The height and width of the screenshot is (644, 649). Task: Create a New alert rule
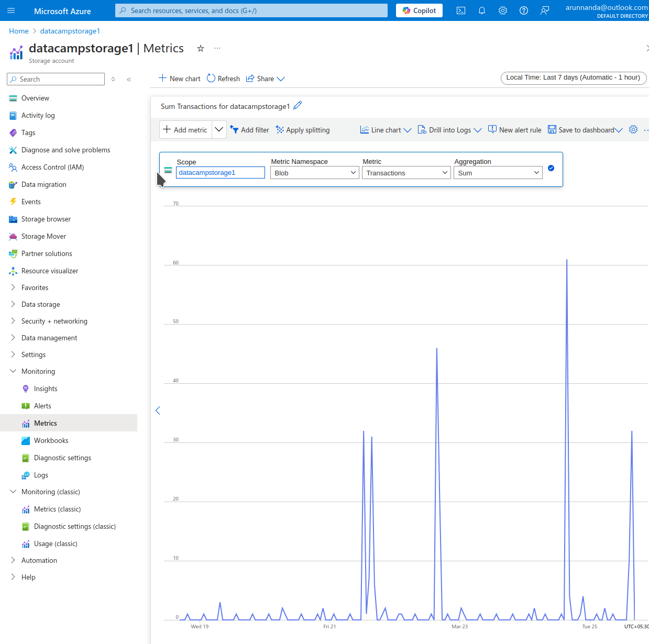tap(515, 130)
